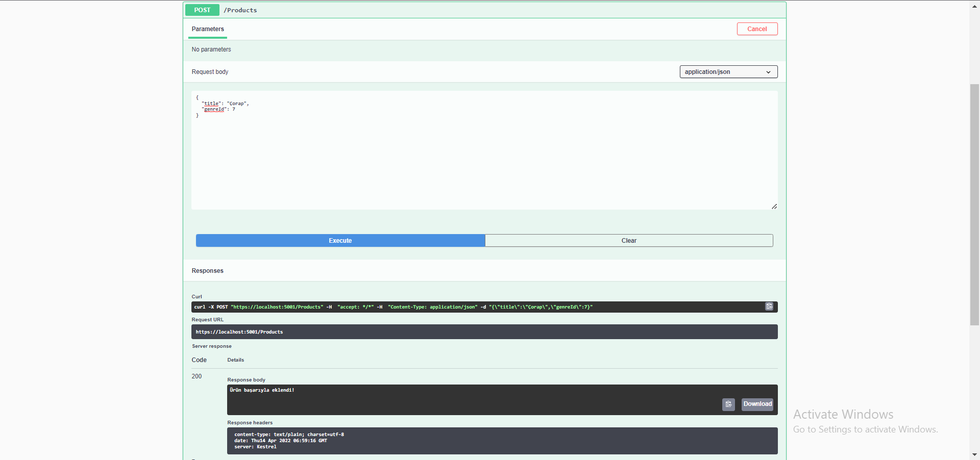This screenshot has width=980, height=460.
Task: Click the Download response button
Action: (x=757, y=404)
